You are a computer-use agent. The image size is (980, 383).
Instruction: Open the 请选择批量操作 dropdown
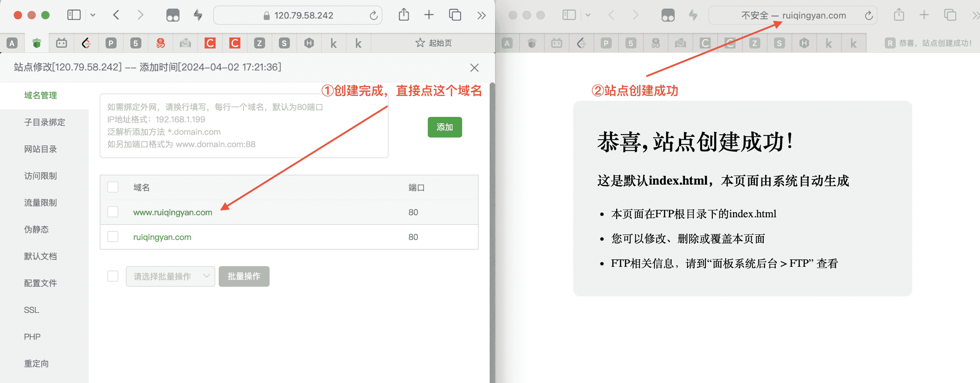pos(171,276)
